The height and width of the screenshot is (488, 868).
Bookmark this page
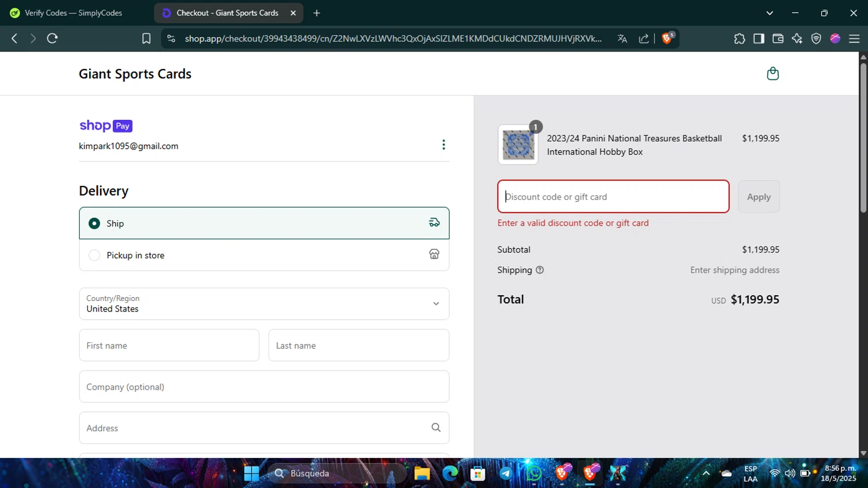pos(146,38)
